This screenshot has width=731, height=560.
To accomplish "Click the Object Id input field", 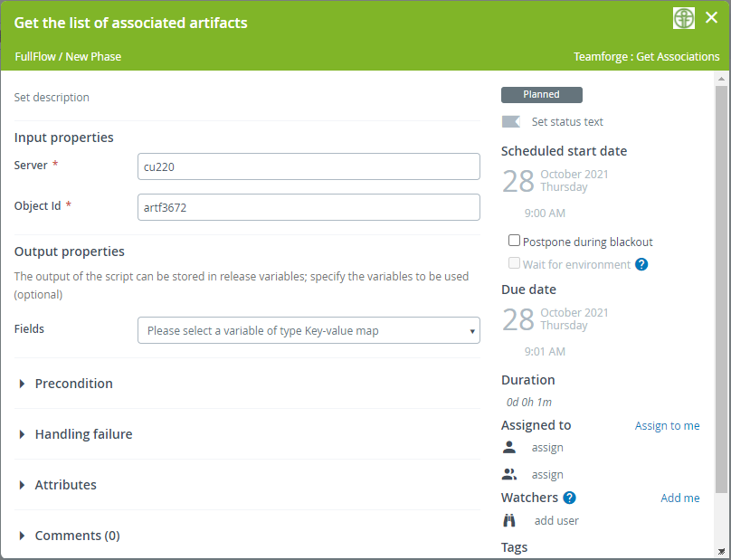I will pyautogui.click(x=309, y=207).
